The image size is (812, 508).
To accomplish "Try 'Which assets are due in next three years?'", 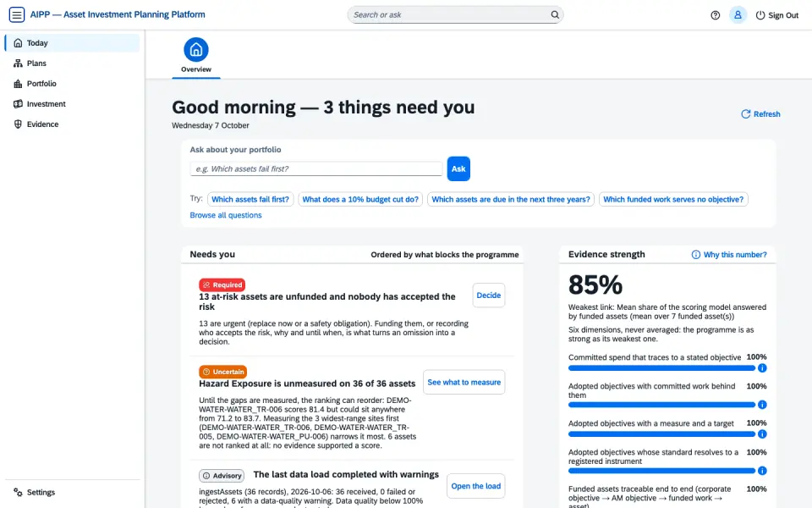I will coord(511,199).
